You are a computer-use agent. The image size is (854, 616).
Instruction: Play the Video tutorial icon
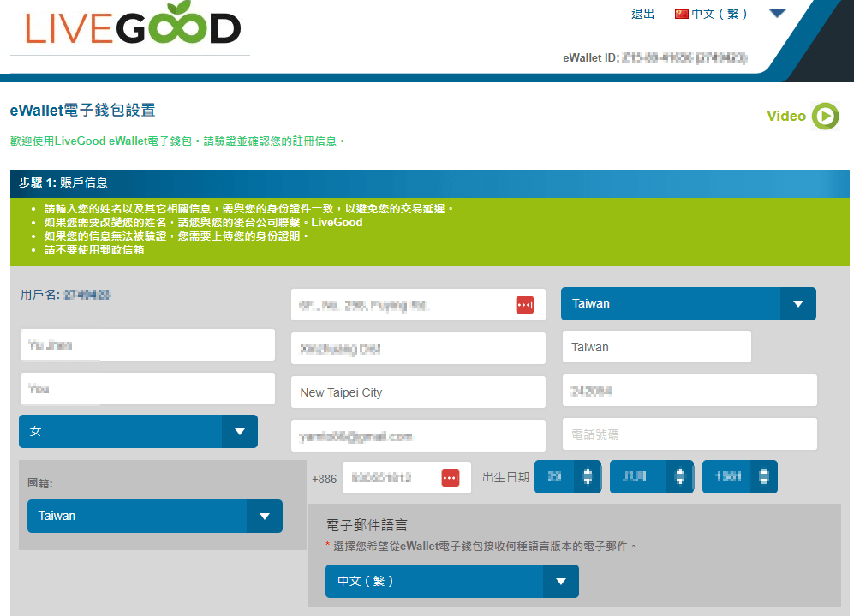(825, 117)
